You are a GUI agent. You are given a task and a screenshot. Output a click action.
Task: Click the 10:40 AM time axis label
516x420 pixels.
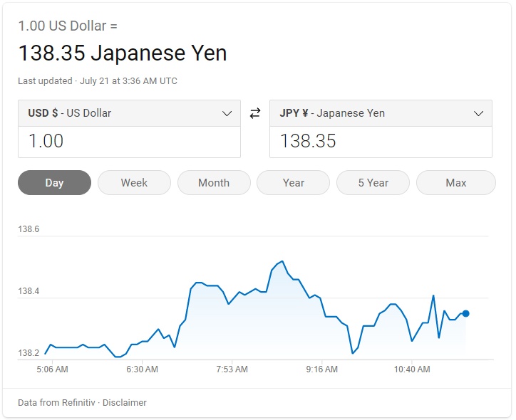(412, 369)
